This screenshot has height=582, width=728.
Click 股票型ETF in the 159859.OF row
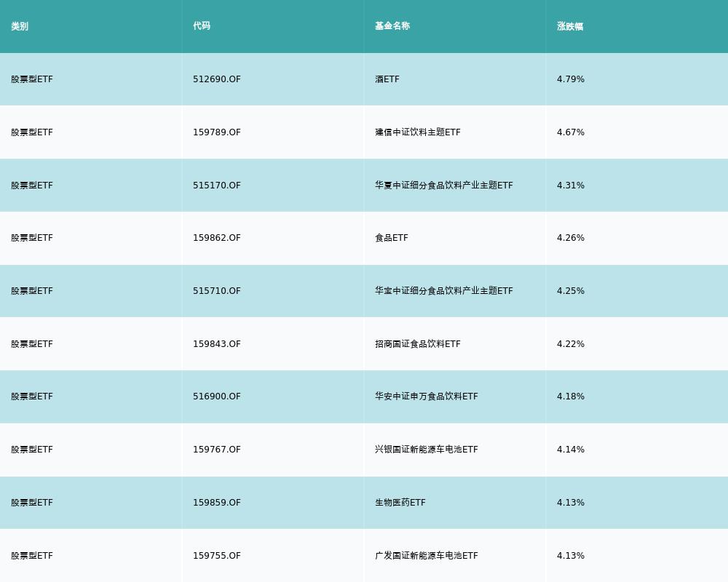pyautogui.click(x=32, y=503)
